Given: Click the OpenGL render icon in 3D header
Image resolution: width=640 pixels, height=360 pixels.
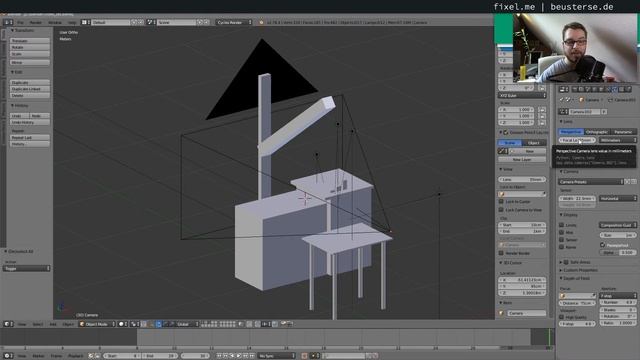Looking at the screenshot, I should click(x=283, y=324).
